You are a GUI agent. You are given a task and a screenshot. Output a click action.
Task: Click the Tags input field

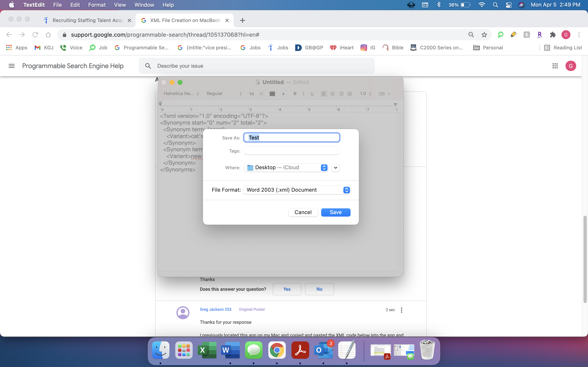point(291,151)
